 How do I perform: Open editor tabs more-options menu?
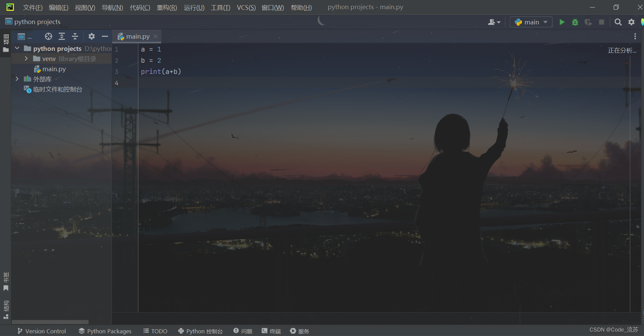pyautogui.click(x=635, y=36)
